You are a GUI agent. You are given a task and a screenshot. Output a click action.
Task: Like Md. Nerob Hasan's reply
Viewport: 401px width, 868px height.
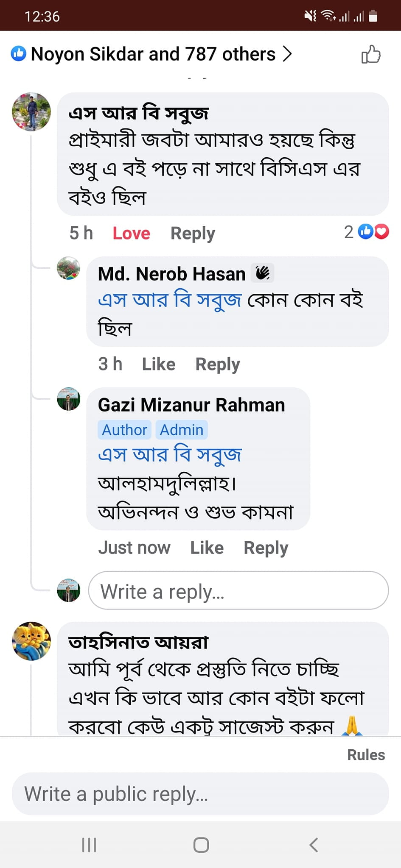[x=158, y=364]
